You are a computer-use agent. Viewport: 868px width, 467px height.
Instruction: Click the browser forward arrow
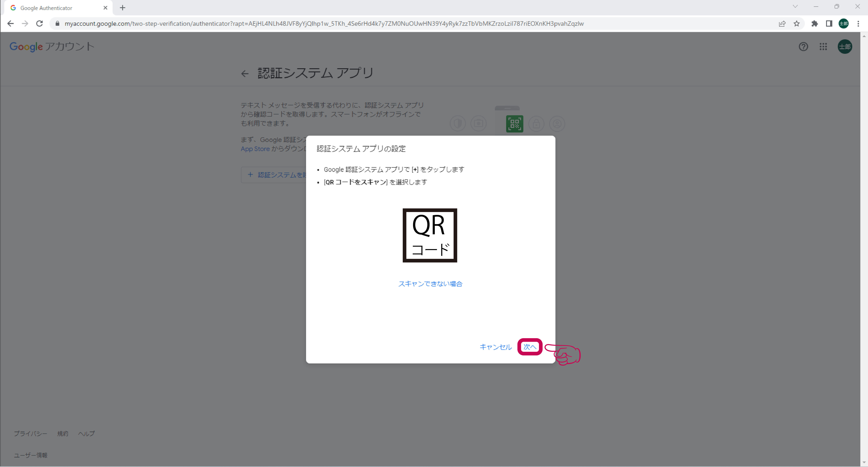point(25,23)
